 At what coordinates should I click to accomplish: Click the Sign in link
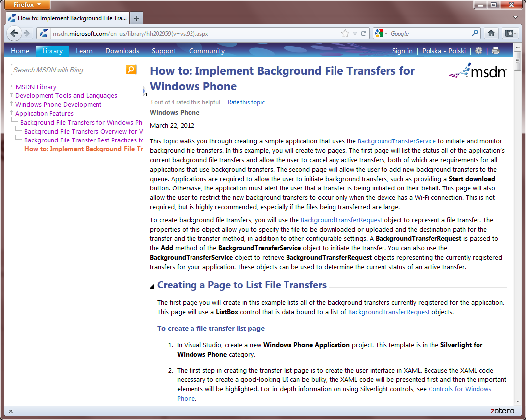pyautogui.click(x=402, y=51)
